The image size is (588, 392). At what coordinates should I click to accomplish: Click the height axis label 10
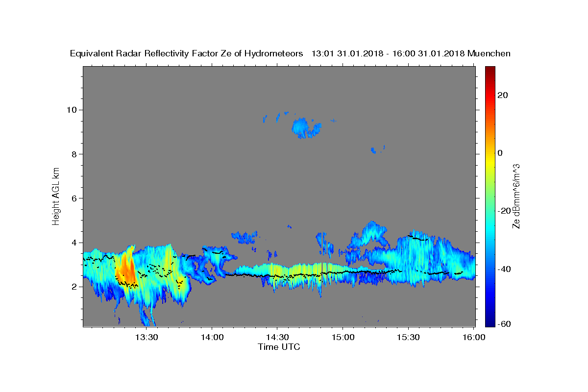pos(73,110)
